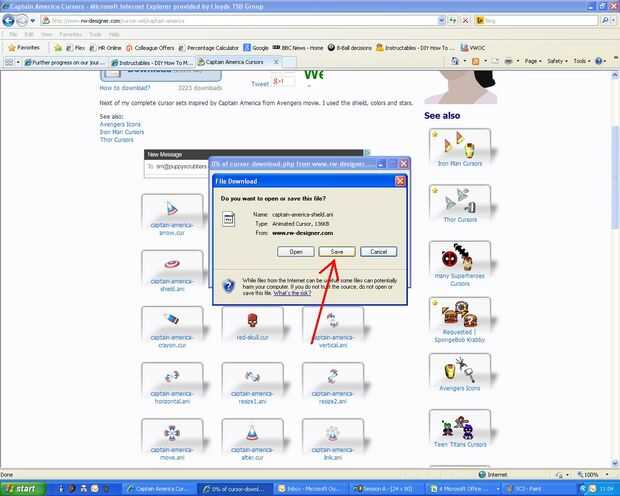Click Open in the File Download dialog
The image size is (620, 496).
295,252
